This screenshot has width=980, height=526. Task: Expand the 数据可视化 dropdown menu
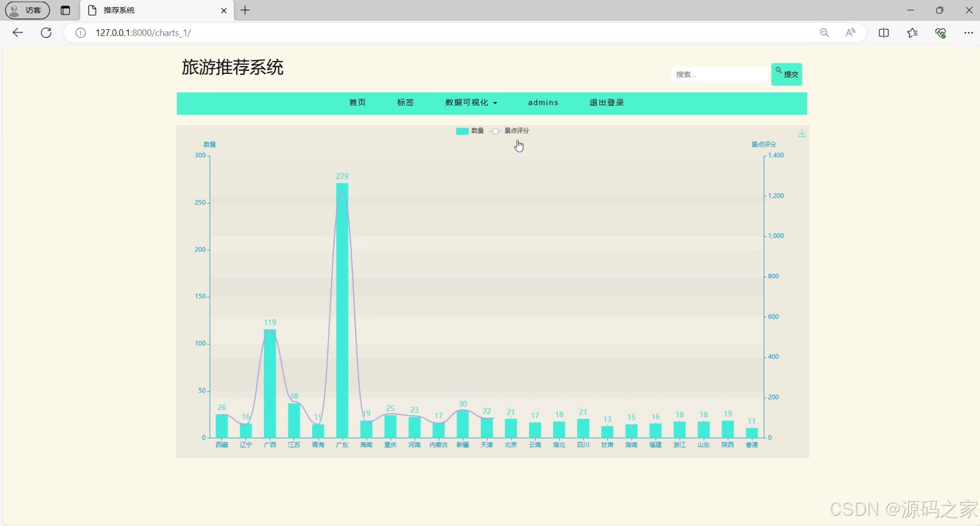471,103
